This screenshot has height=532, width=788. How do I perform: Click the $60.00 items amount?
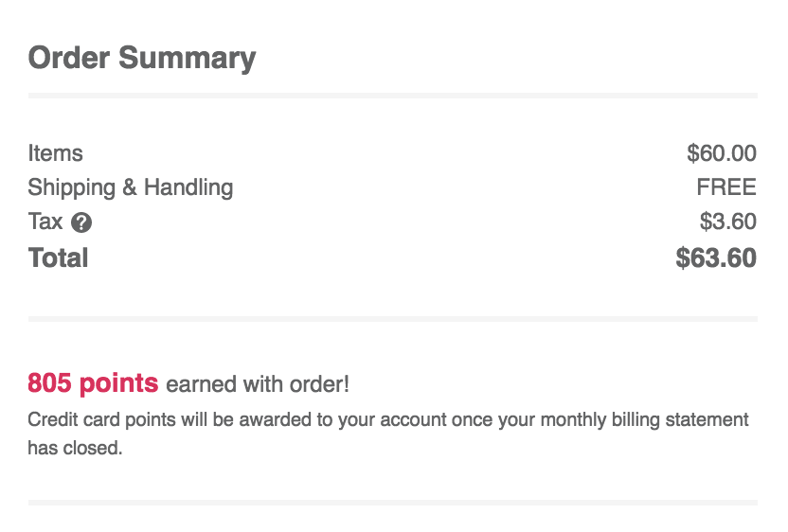(722, 153)
